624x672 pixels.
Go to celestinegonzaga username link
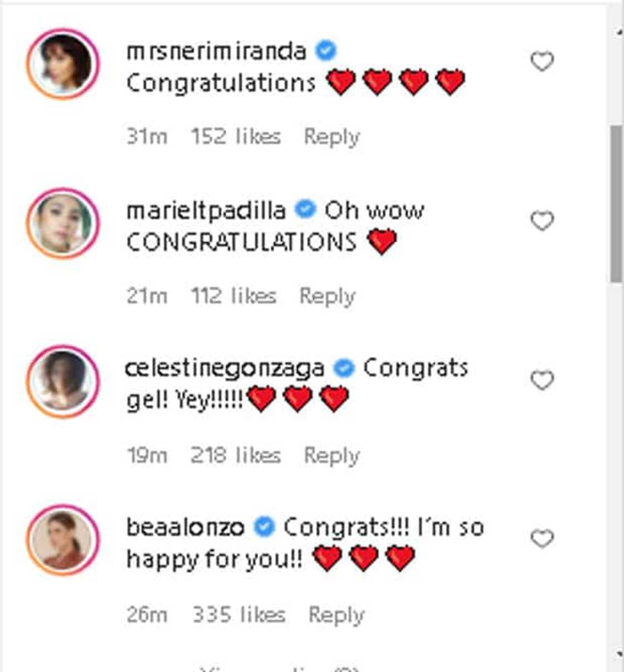click(225, 369)
